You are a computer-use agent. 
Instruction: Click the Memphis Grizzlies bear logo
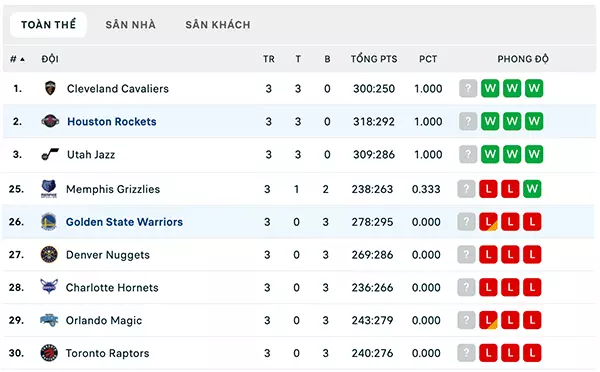tap(49, 189)
